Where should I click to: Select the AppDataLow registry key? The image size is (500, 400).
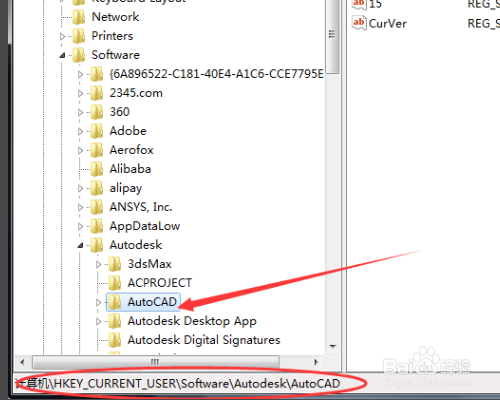[145, 226]
